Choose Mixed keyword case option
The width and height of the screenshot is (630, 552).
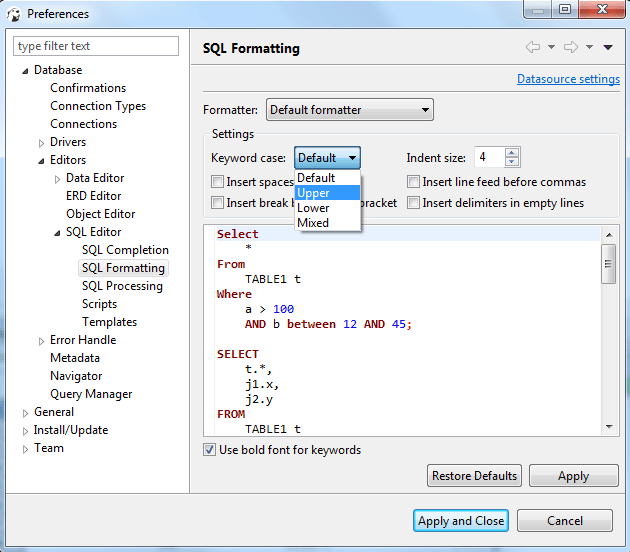point(313,223)
